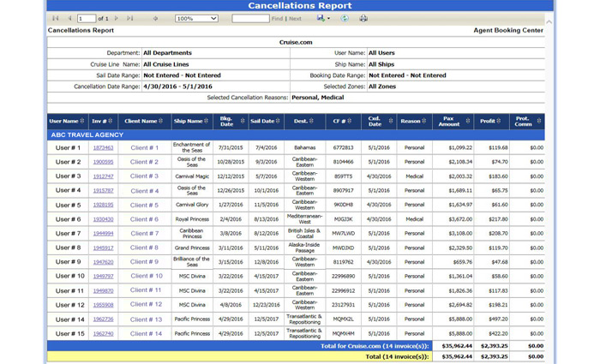Jump to last page of report
600x364 pixels.
click(x=130, y=18)
